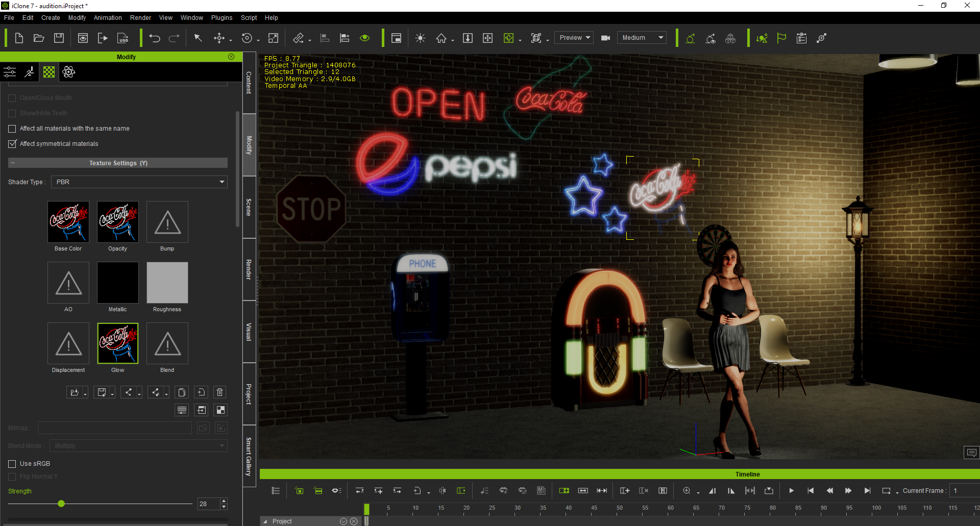Image resolution: width=980 pixels, height=526 pixels.
Task: Click the Export USD icon
Action: (x=123, y=38)
